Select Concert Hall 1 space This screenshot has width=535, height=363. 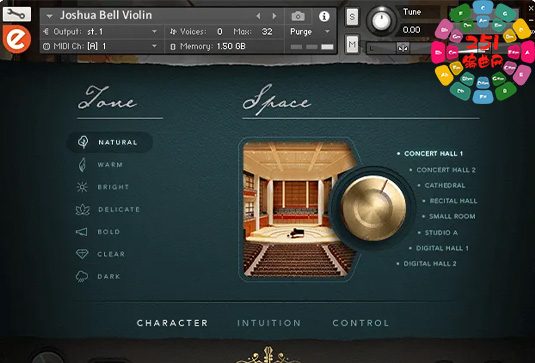coord(433,154)
